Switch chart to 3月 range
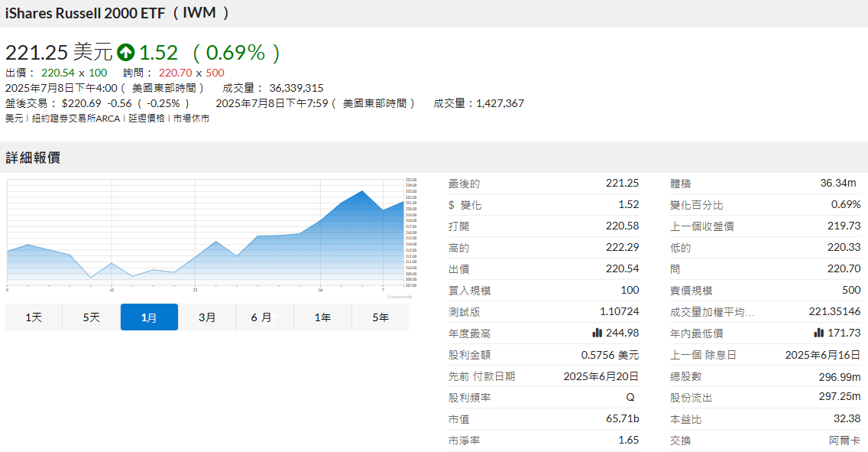The height and width of the screenshot is (452, 868). click(x=207, y=317)
